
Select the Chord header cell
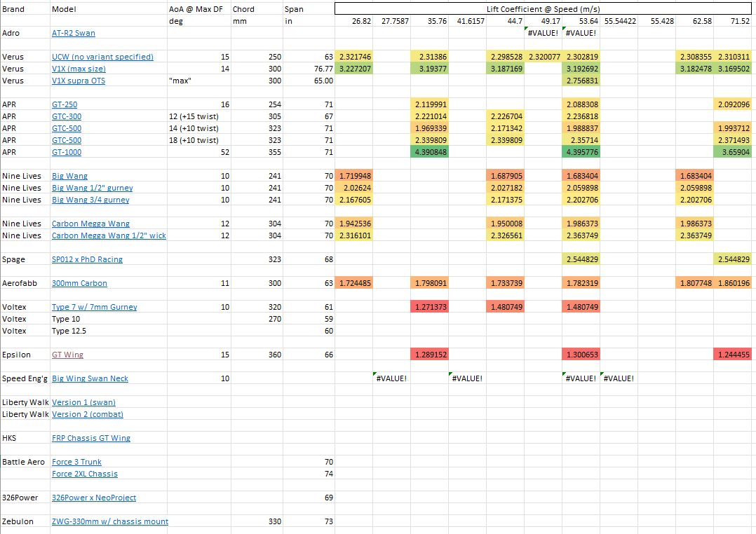pyautogui.click(x=257, y=9)
